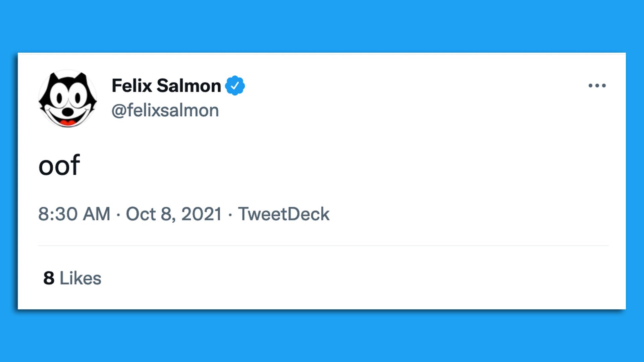This screenshot has width=644, height=362.
Task: Click the bold number 8 likes count
Action: click(49, 278)
